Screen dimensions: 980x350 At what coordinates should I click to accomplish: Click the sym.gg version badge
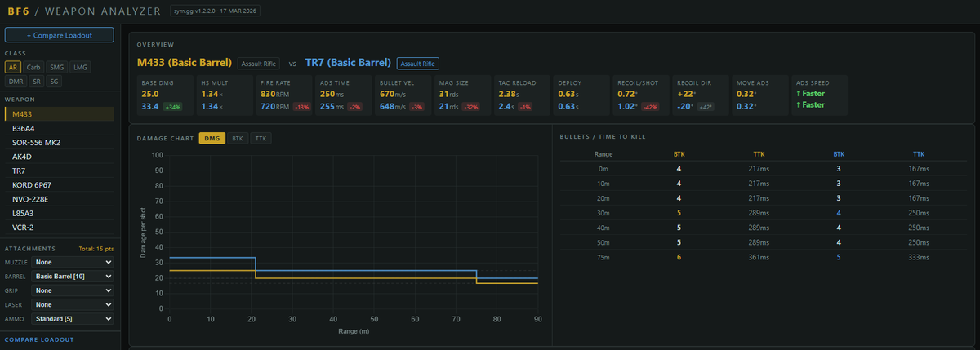(216, 11)
